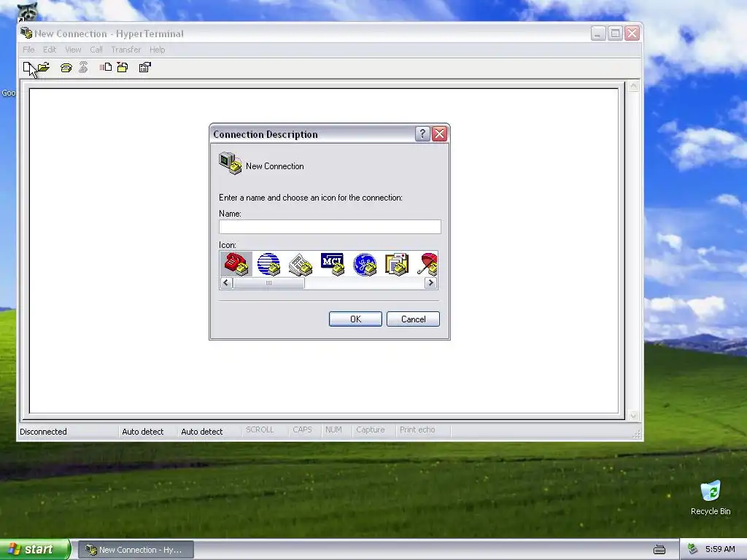Select the newspaper connection icon
Viewport: 747px width, 560px height.
tap(301, 264)
